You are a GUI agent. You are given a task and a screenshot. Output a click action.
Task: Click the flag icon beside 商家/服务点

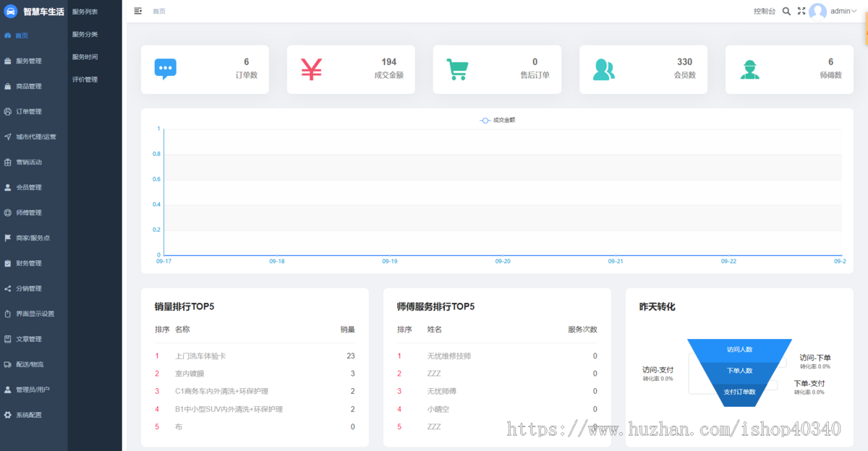pyautogui.click(x=8, y=238)
